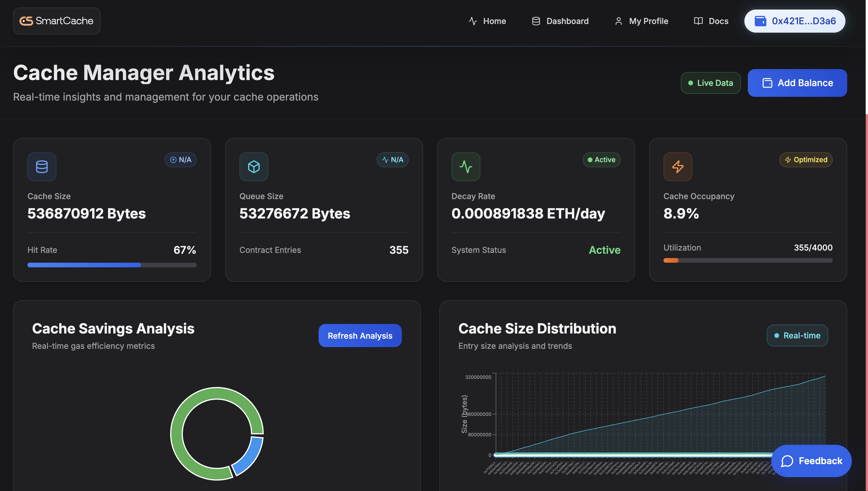Screen dimensions: 868x491
Task: Click the Live Data indicator
Action: 710,83
